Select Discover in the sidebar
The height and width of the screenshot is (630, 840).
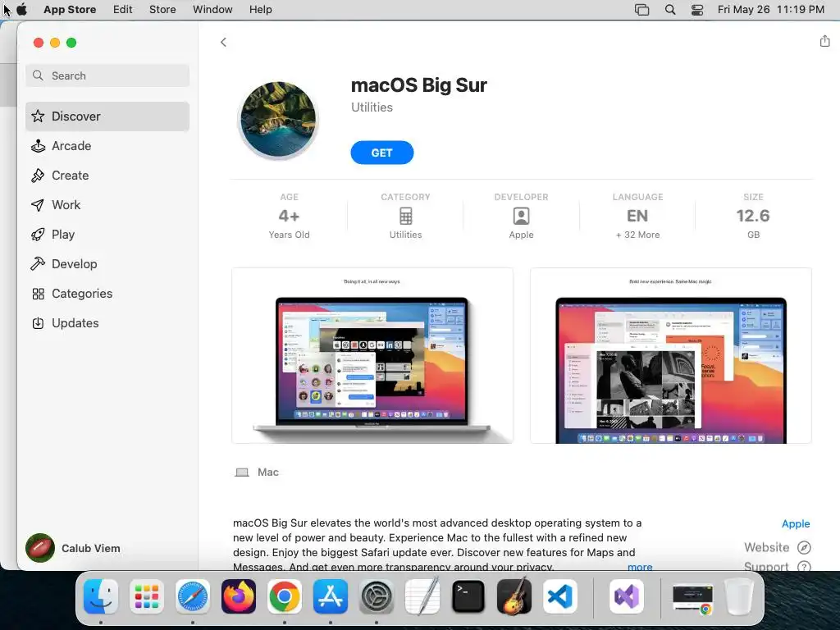pyautogui.click(x=107, y=116)
